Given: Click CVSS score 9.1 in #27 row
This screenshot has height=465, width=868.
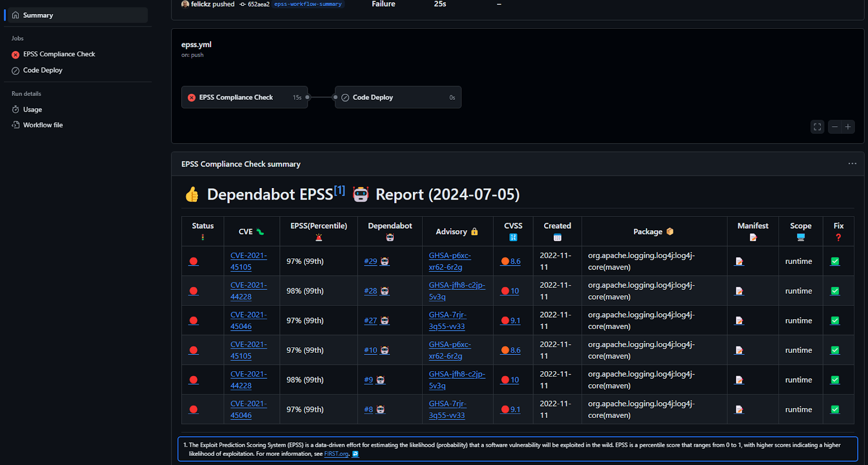Looking at the screenshot, I should 510,321.
